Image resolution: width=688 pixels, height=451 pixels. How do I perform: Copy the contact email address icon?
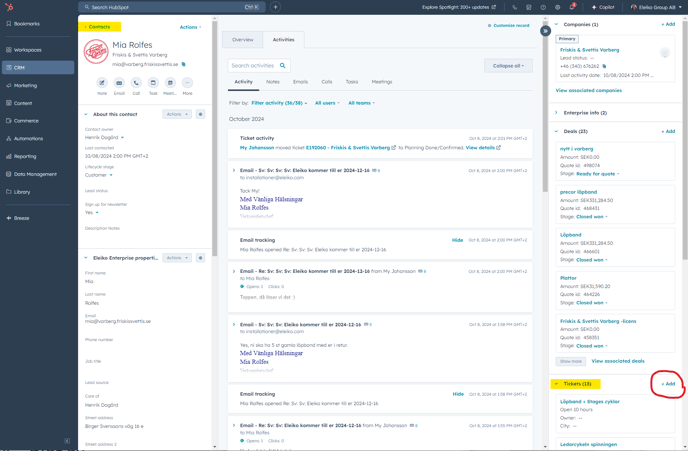point(184,64)
